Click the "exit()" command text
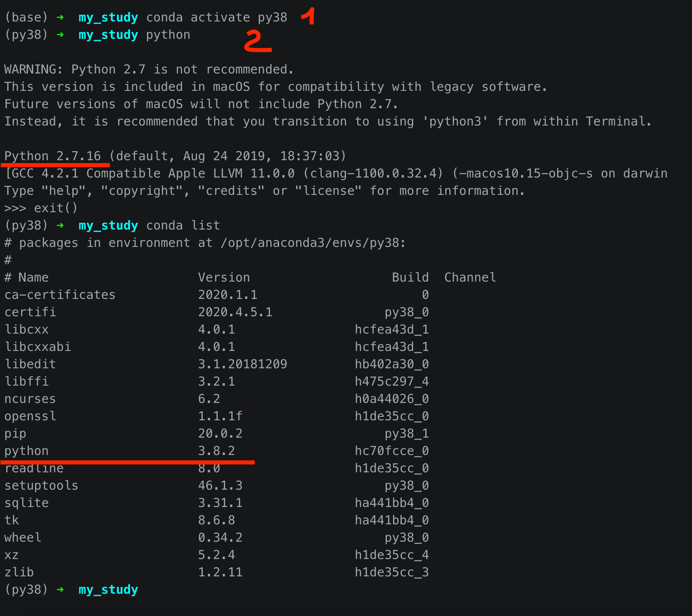Viewport: 692px width, 616px height. (x=56, y=208)
